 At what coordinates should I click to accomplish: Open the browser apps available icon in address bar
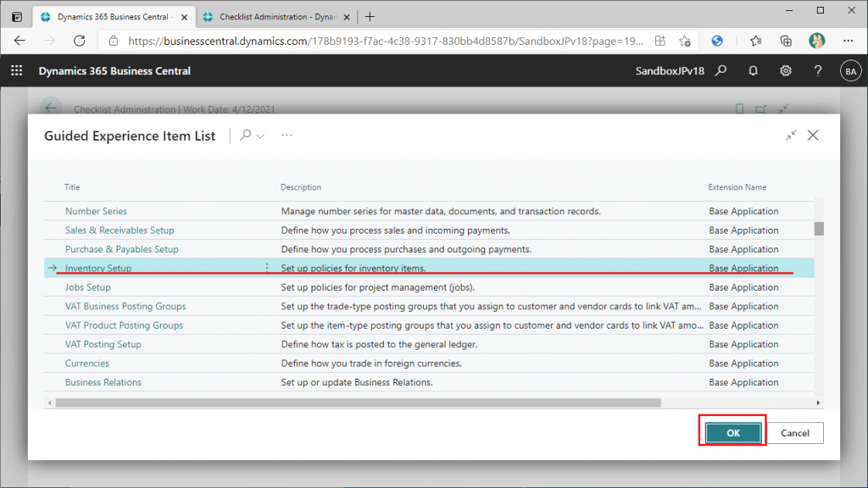659,41
